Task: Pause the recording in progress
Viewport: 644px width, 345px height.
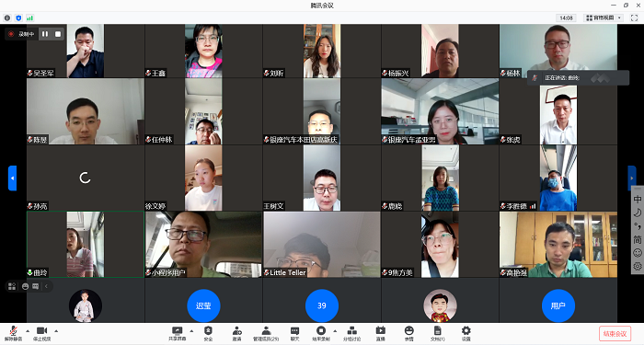Action: (45, 34)
